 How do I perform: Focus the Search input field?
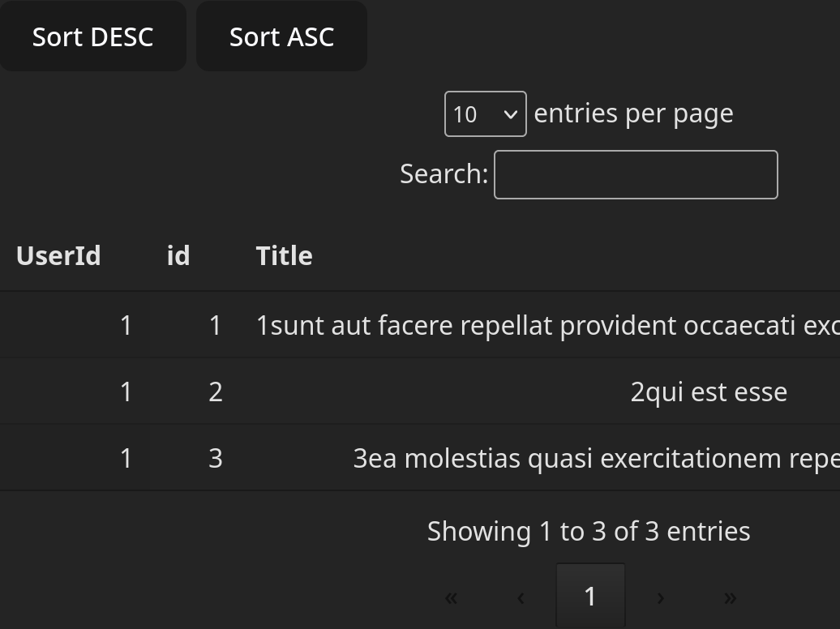click(636, 174)
